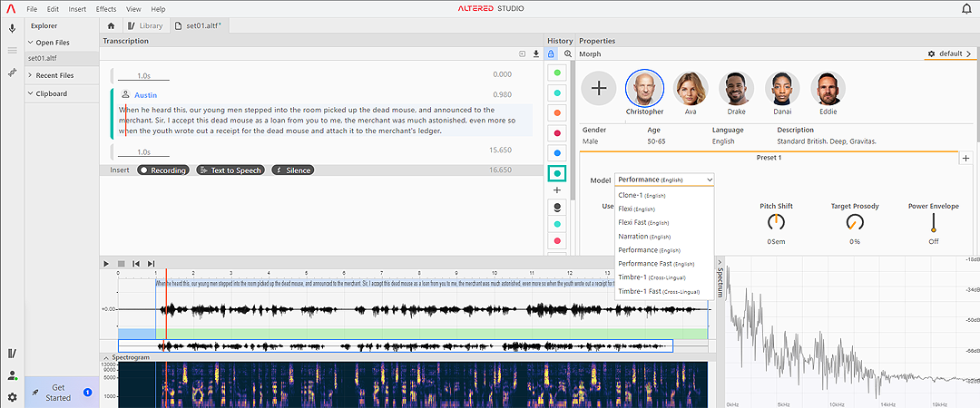
Task: Open the Effects menu
Action: [x=105, y=8]
